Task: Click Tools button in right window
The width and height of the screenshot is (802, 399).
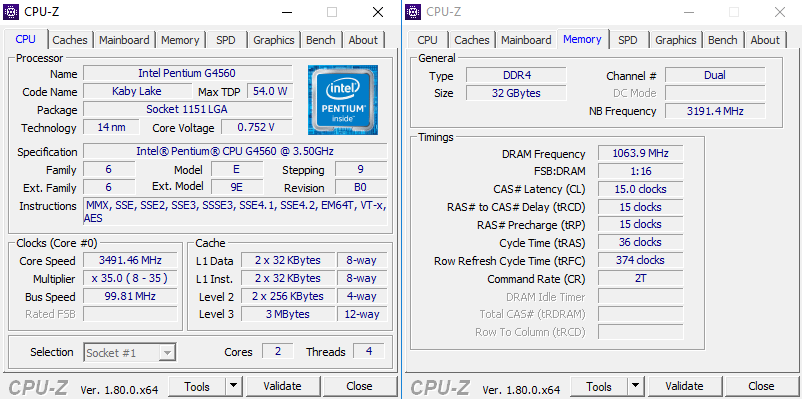Action: [x=599, y=386]
